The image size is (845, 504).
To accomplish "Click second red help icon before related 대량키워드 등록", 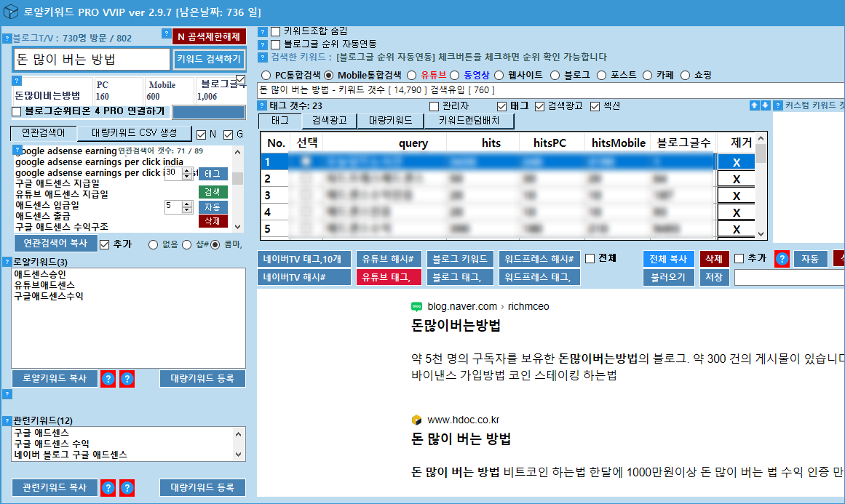I will [127, 488].
